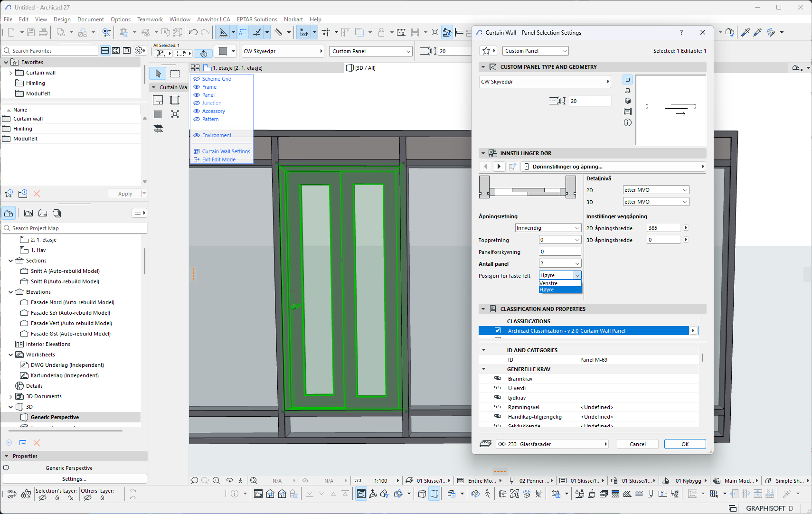Click the OK button
Viewport: 812px width, 514px height.
(x=685, y=444)
